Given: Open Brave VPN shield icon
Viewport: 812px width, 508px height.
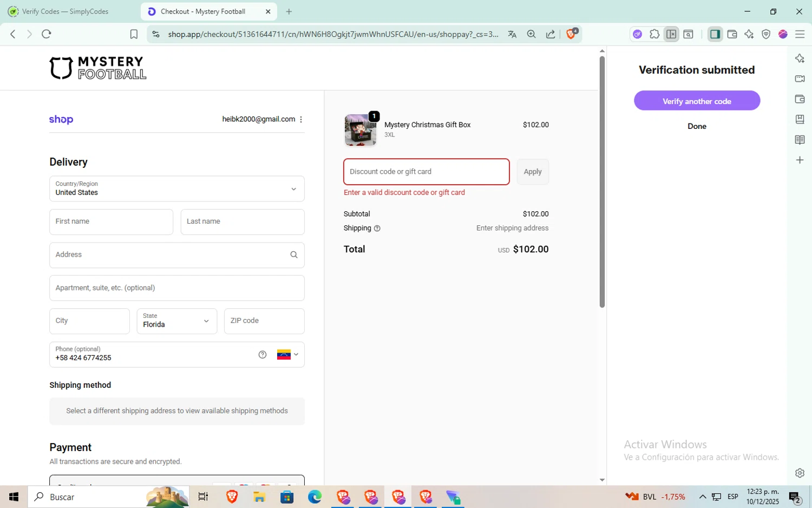Looking at the screenshot, I should point(766,34).
